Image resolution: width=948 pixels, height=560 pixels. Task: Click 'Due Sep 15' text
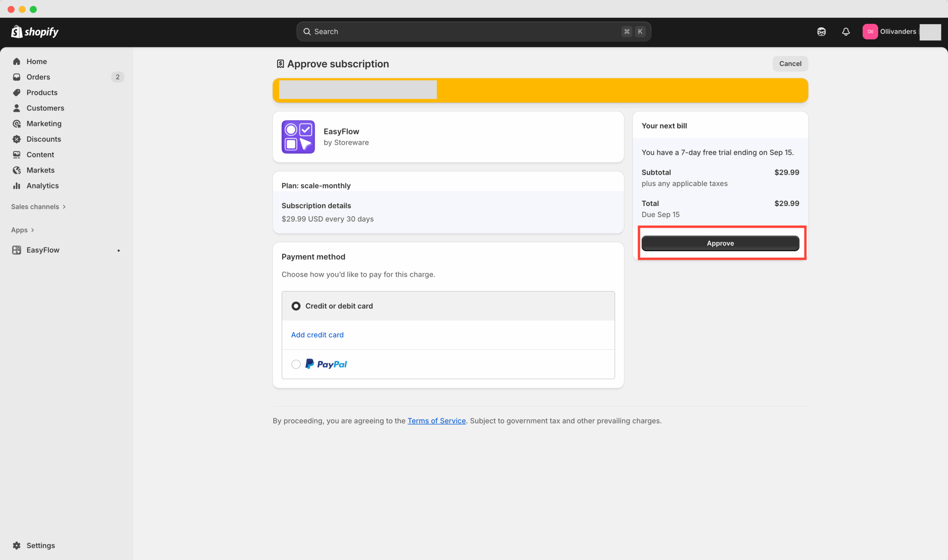[660, 214]
